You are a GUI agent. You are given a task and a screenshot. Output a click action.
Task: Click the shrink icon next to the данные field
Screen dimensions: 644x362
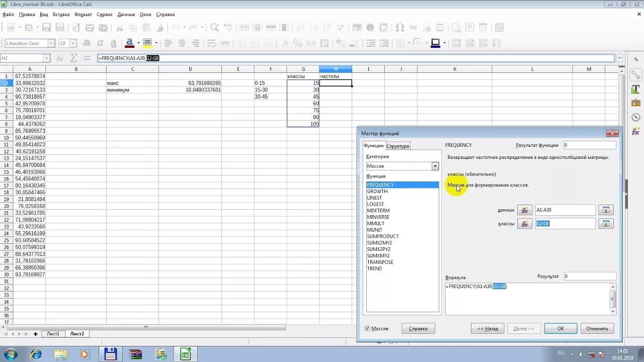(606, 210)
